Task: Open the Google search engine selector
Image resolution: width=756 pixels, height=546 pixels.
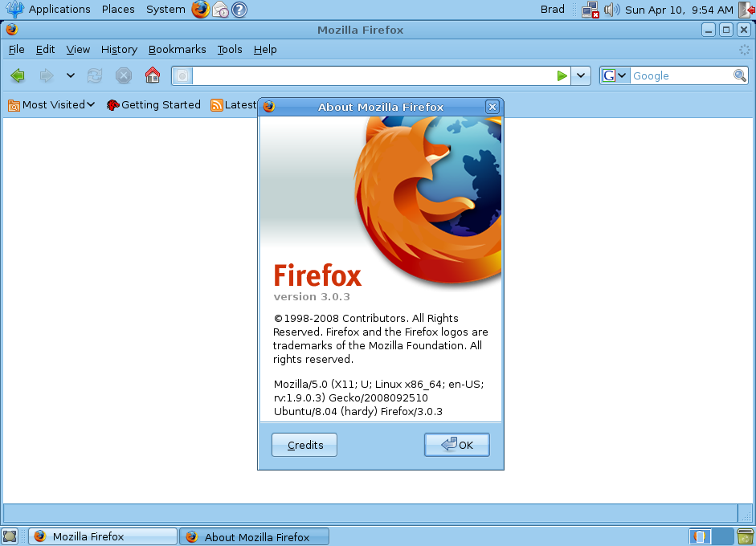Action: (x=615, y=75)
